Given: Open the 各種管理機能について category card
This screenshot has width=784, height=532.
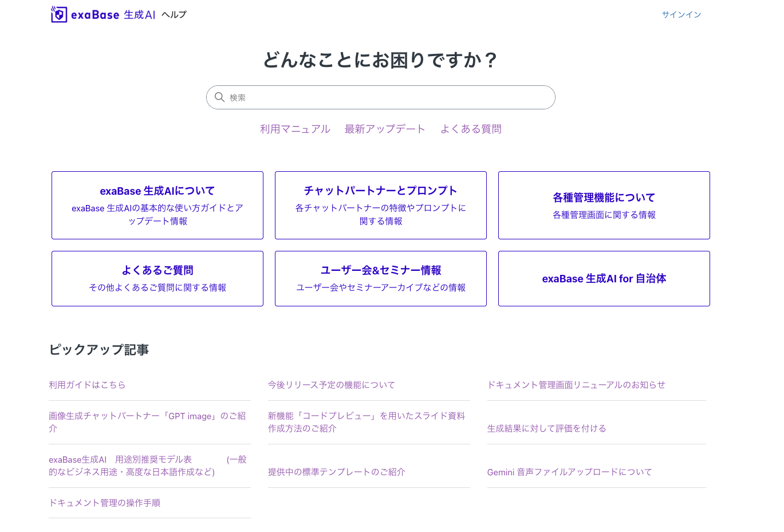Looking at the screenshot, I should click(x=604, y=205).
